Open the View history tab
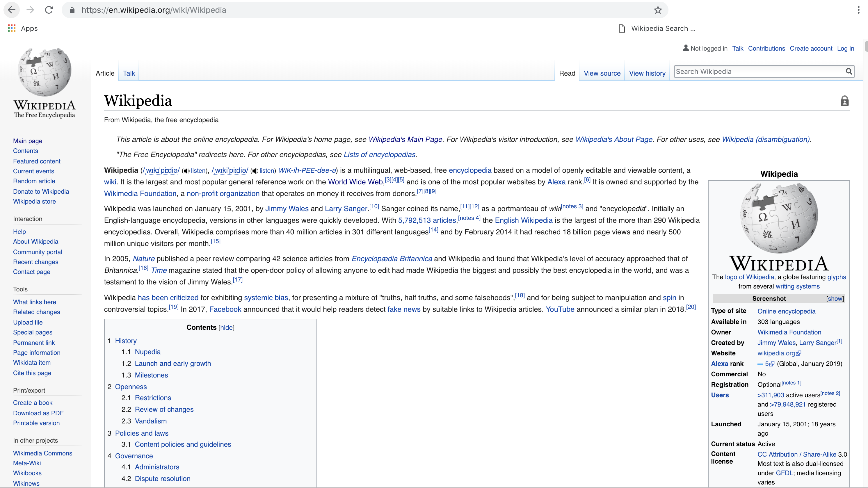The width and height of the screenshot is (868, 488). (x=647, y=73)
